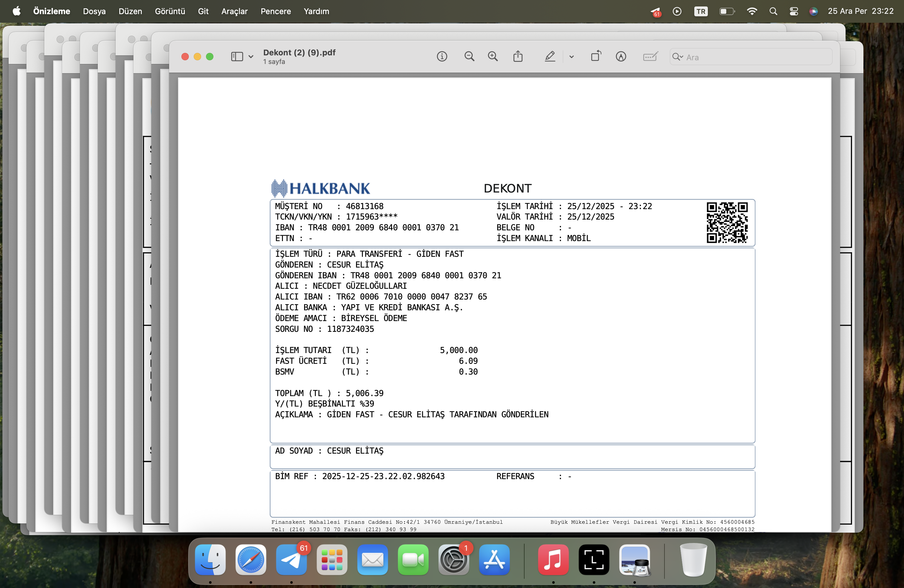Click the HALKBANK logo in the document
The width and height of the screenshot is (904, 588).
coord(321,188)
